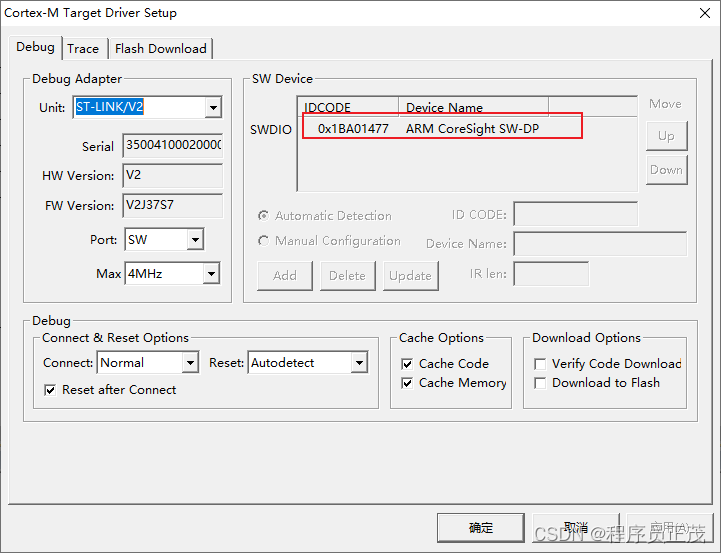Confirm with the 确定 button
721x553 pixels.
tap(481, 528)
